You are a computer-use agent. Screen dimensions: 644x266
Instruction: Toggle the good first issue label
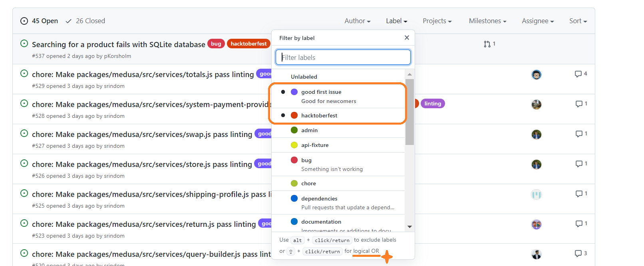pyautogui.click(x=338, y=96)
